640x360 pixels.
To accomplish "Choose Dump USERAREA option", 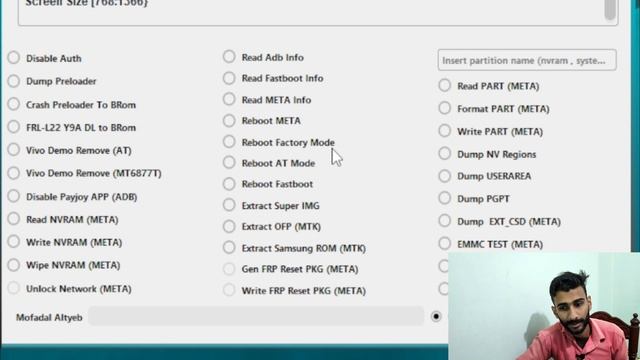I will click(444, 176).
